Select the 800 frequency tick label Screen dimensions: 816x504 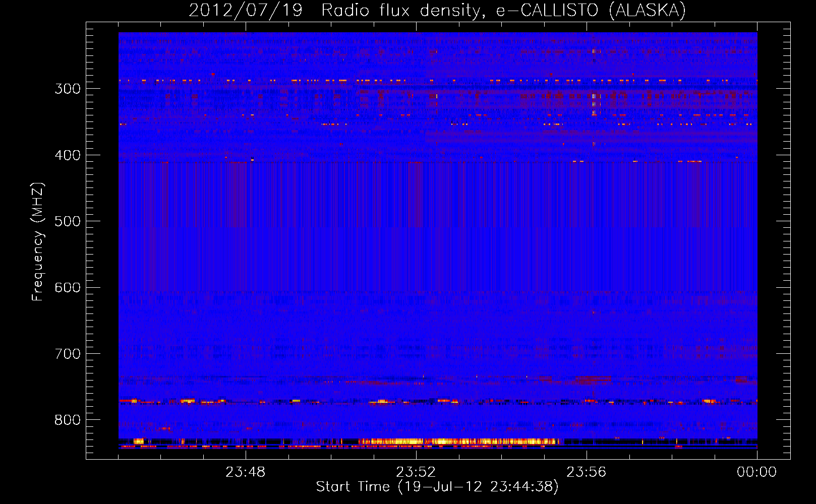coord(68,420)
